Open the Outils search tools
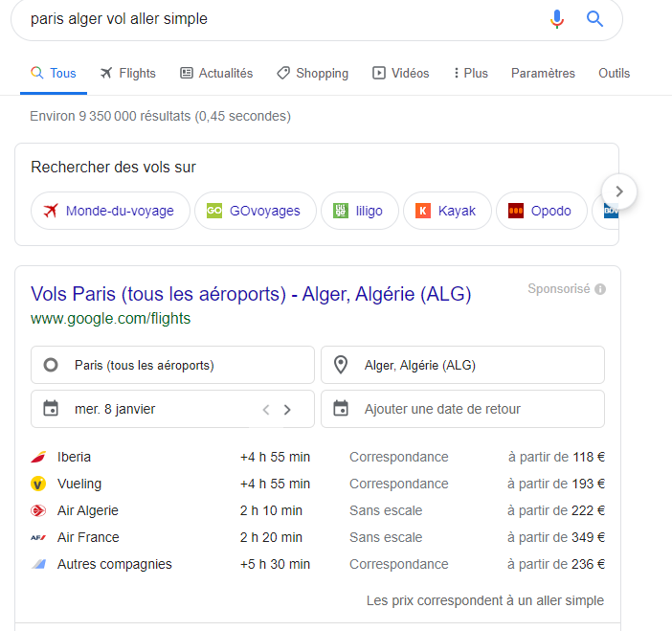Viewport: 672px width, 631px height. coord(614,74)
